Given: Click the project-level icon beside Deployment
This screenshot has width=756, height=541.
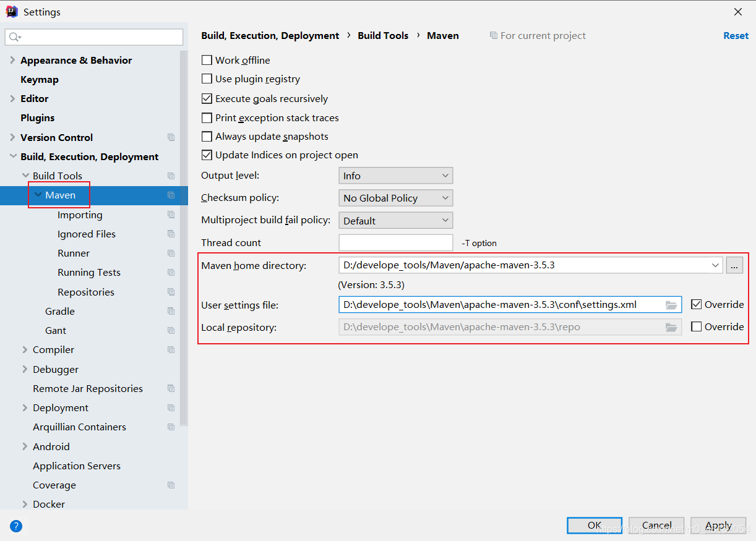Looking at the screenshot, I should (x=171, y=407).
